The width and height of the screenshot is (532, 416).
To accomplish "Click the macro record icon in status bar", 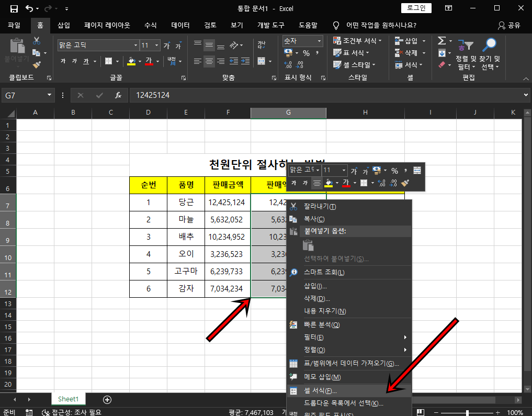I will [x=29, y=412].
